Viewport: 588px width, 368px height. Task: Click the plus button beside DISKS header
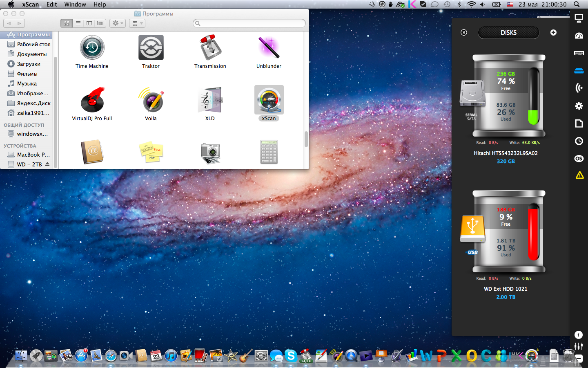(x=553, y=33)
